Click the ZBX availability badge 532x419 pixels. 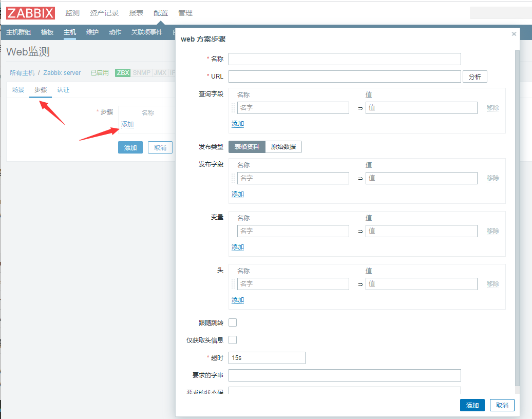click(123, 72)
